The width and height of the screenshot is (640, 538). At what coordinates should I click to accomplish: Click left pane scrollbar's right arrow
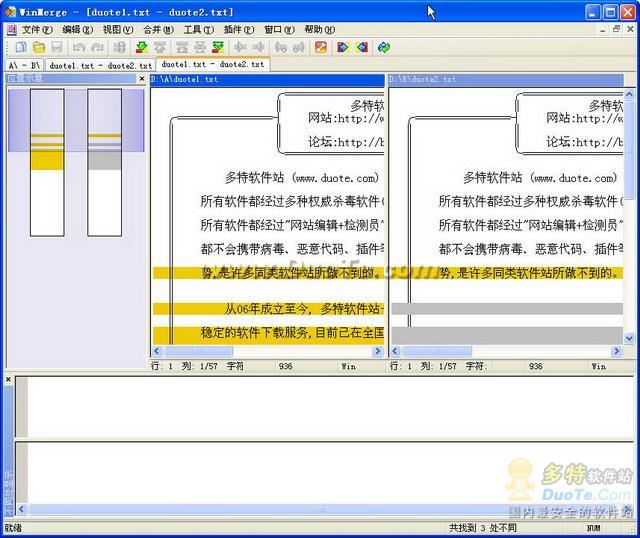tap(378, 351)
